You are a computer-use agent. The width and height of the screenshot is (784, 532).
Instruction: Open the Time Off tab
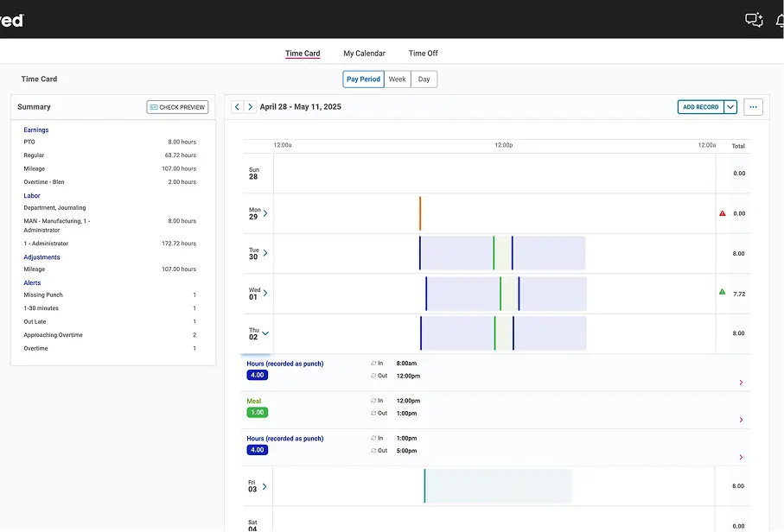pyautogui.click(x=423, y=53)
